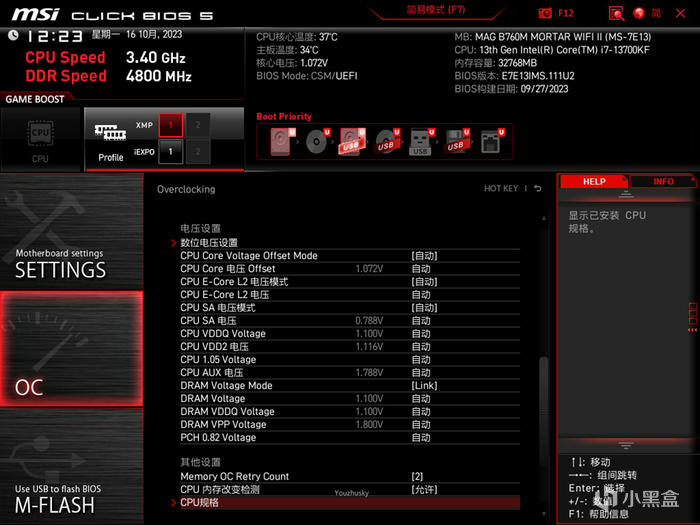Edit PCH 0.82 Voltage value field
700x525 pixels.
[421, 438]
